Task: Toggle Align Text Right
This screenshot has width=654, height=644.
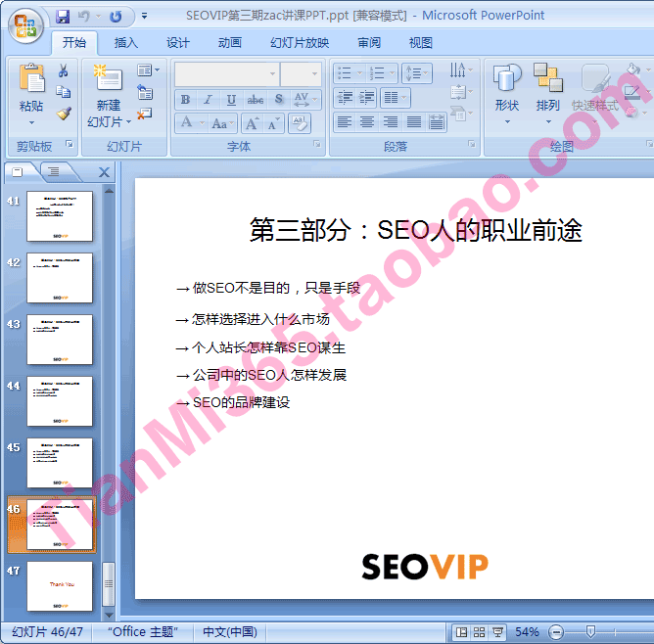Action: tap(391, 123)
